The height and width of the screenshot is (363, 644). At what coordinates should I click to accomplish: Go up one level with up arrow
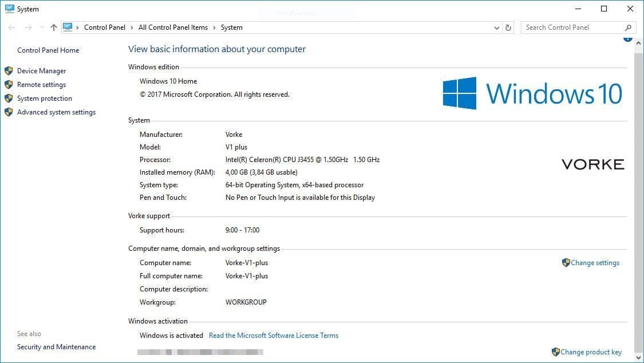click(54, 27)
